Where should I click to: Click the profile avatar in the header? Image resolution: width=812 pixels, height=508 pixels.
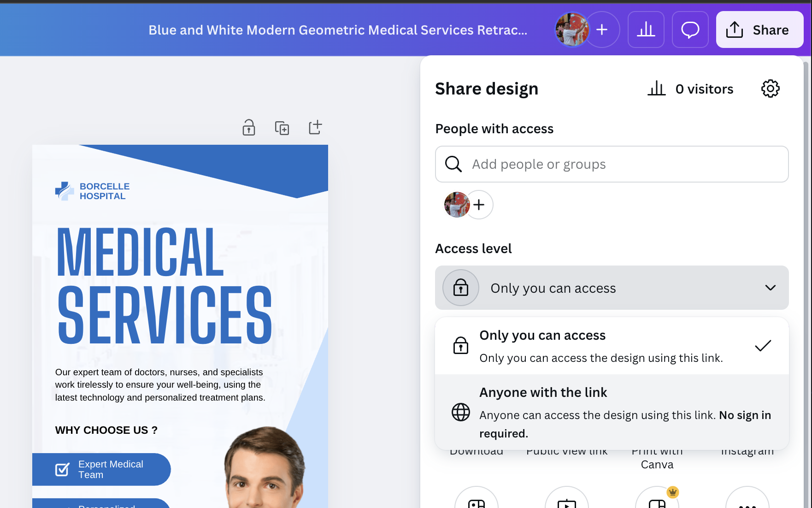click(571, 30)
